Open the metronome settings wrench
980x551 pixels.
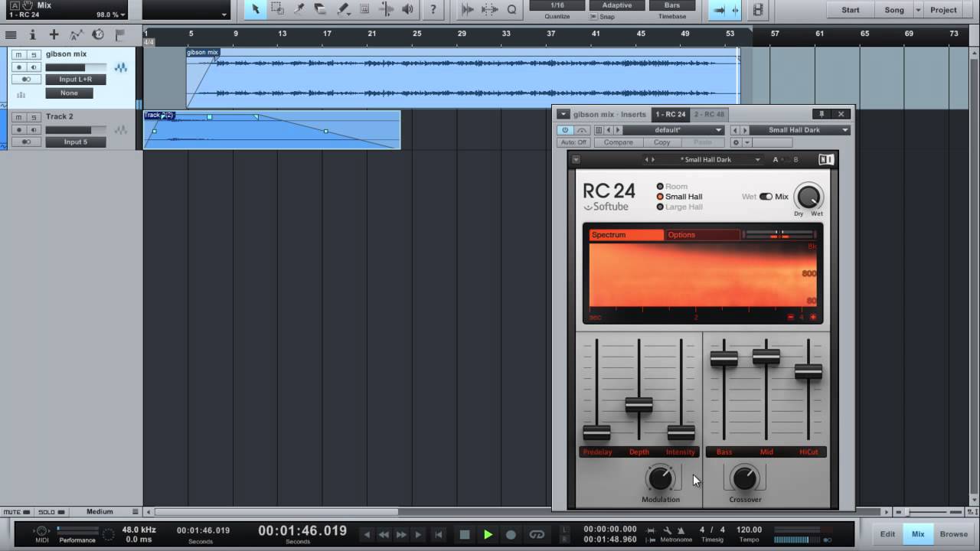point(667,530)
